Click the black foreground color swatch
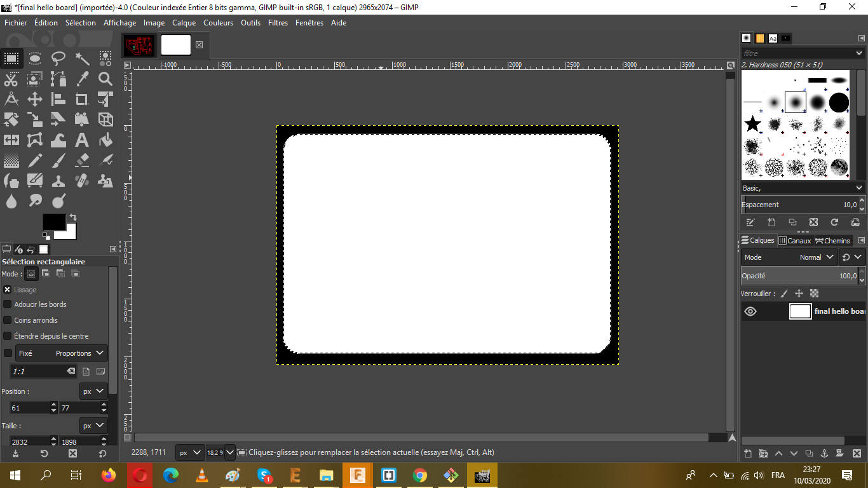This screenshot has height=488, width=868. 53,222
